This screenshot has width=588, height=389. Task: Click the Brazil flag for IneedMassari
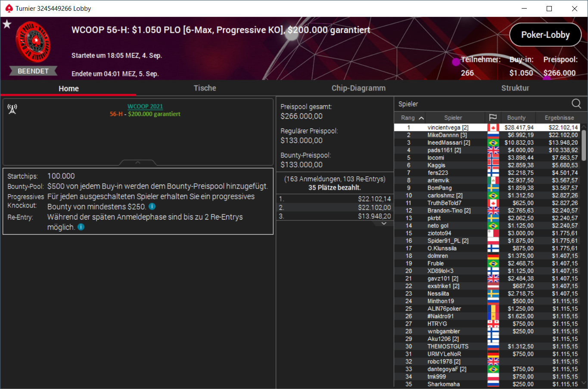coord(493,143)
